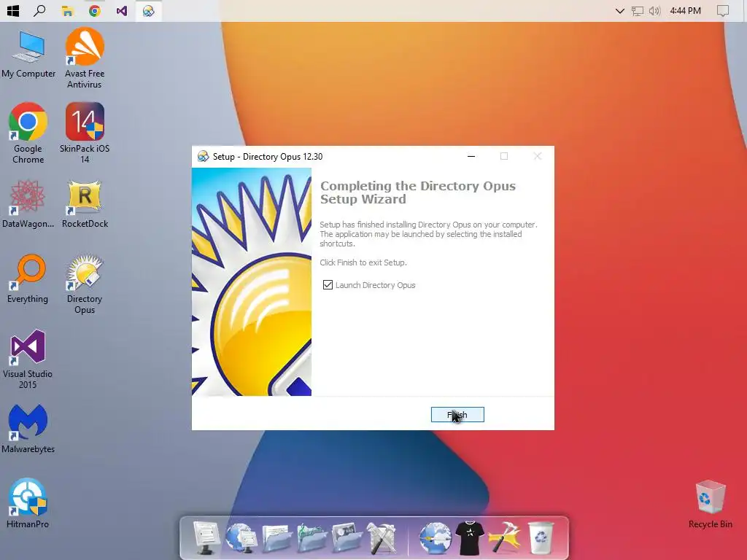Select DataWagon desktop shortcut
Screen dimensions: 747x560
point(28,204)
